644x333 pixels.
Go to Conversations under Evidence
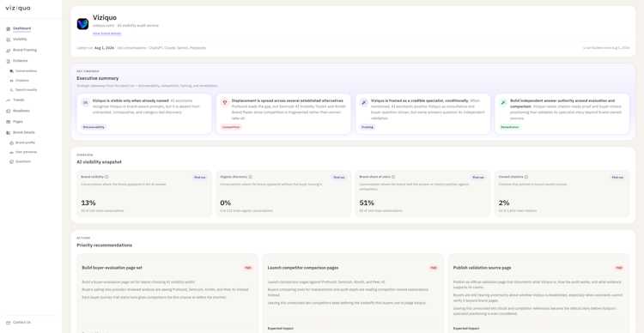tap(26, 71)
